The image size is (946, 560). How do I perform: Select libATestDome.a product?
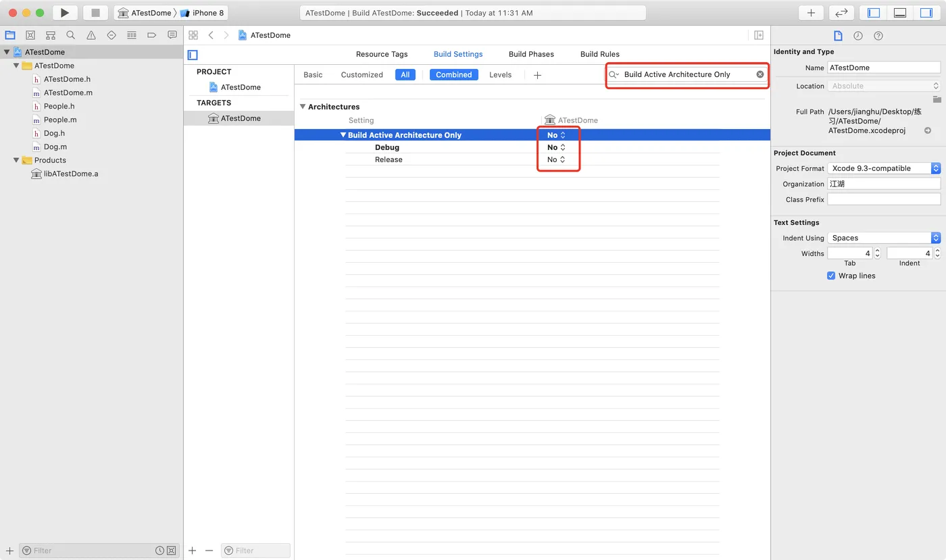65,174
